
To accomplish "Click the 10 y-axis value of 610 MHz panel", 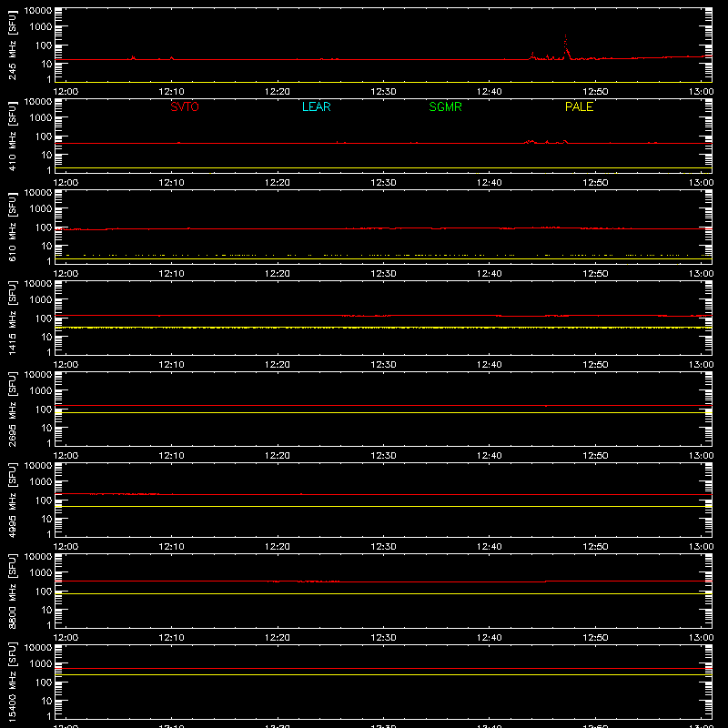I will click(x=46, y=246).
